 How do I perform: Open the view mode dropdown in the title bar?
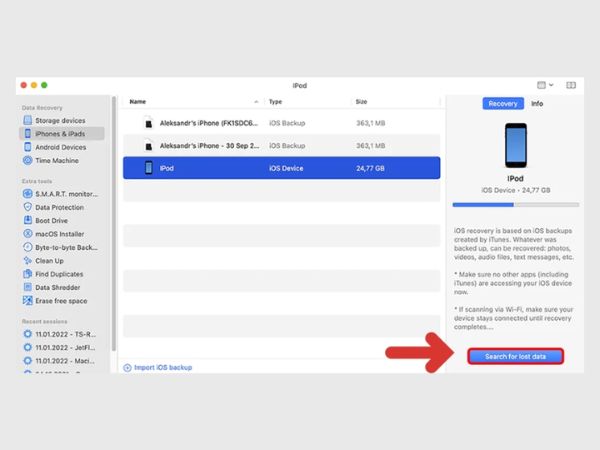[544, 85]
